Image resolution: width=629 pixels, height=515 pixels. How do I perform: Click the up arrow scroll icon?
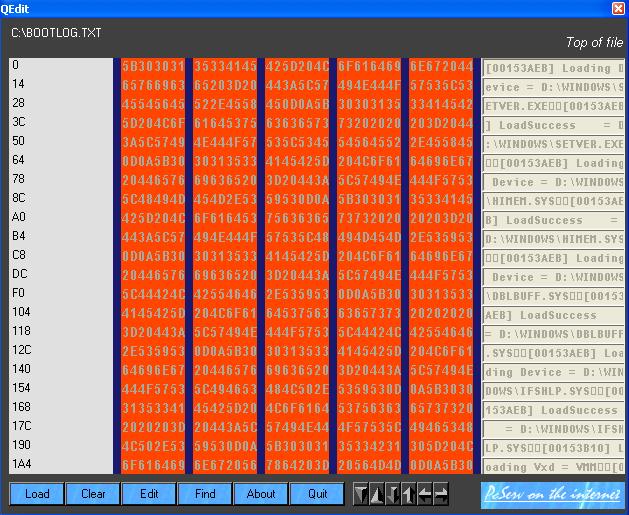tap(409, 494)
